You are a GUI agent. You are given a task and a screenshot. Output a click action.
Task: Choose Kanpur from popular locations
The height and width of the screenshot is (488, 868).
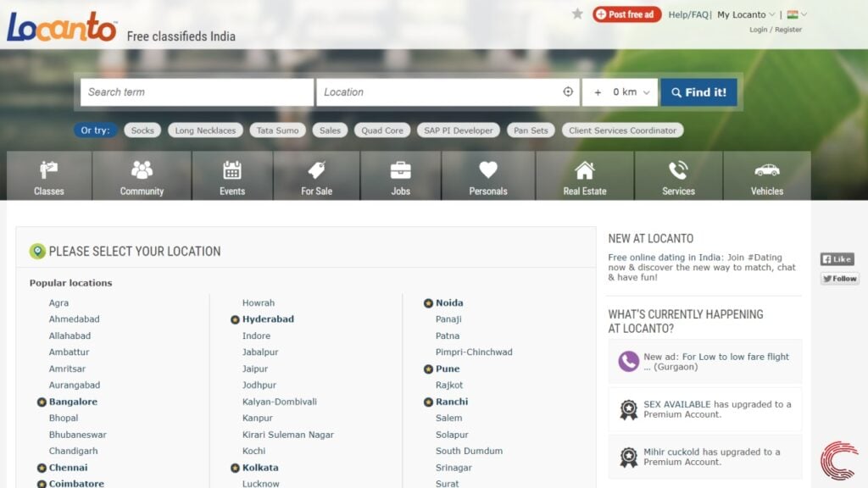[258, 419]
